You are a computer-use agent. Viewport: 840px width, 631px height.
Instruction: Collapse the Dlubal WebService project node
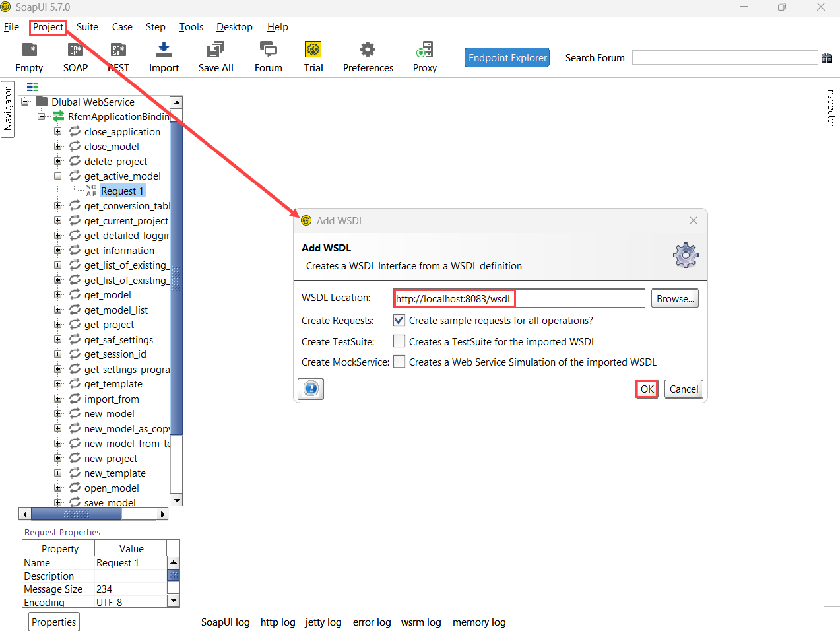coord(24,102)
